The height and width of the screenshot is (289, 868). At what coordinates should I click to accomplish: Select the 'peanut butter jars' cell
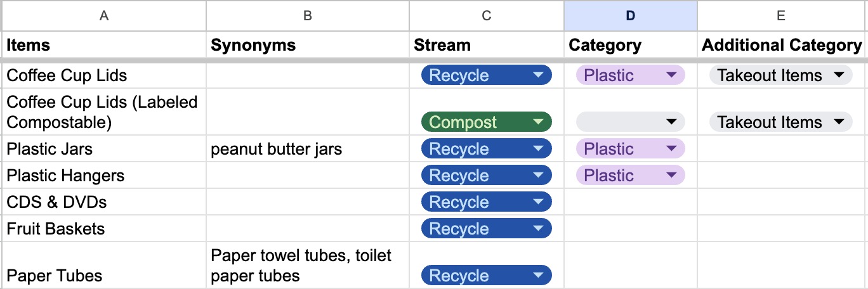[x=308, y=149]
